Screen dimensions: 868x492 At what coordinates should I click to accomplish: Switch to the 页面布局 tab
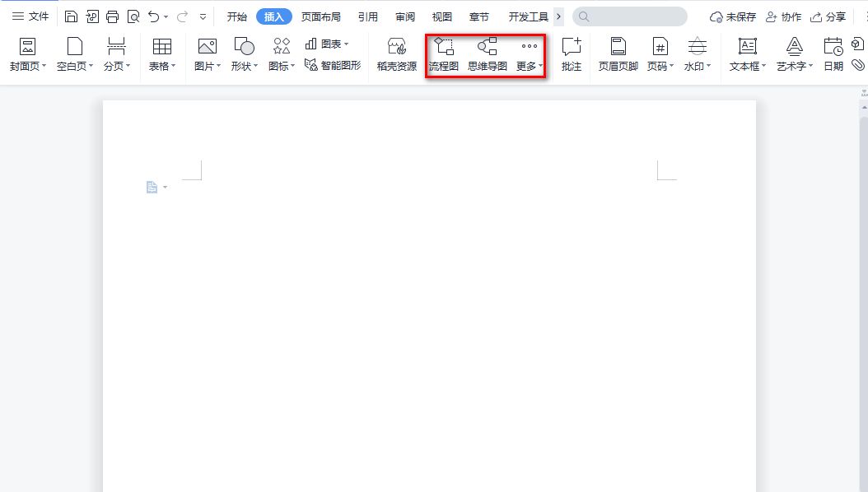point(321,16)
